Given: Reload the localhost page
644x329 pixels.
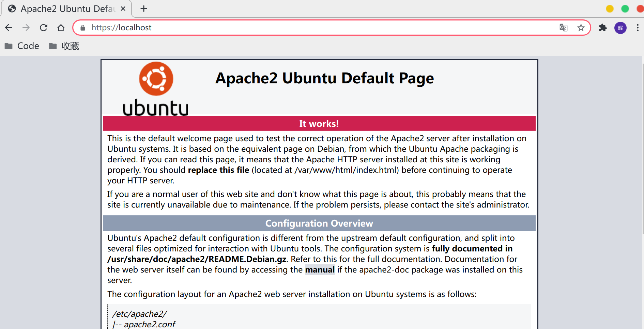Looking at the screenshot, I should click(44, 28).
